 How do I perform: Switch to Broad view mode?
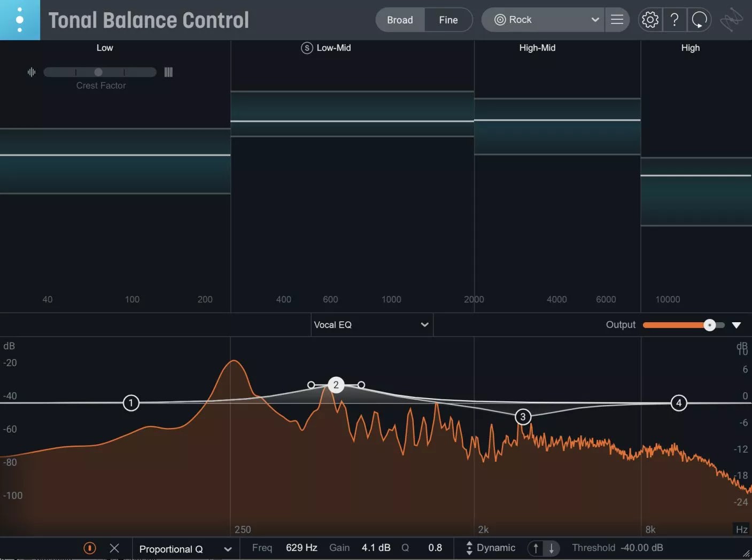(399, 19)
